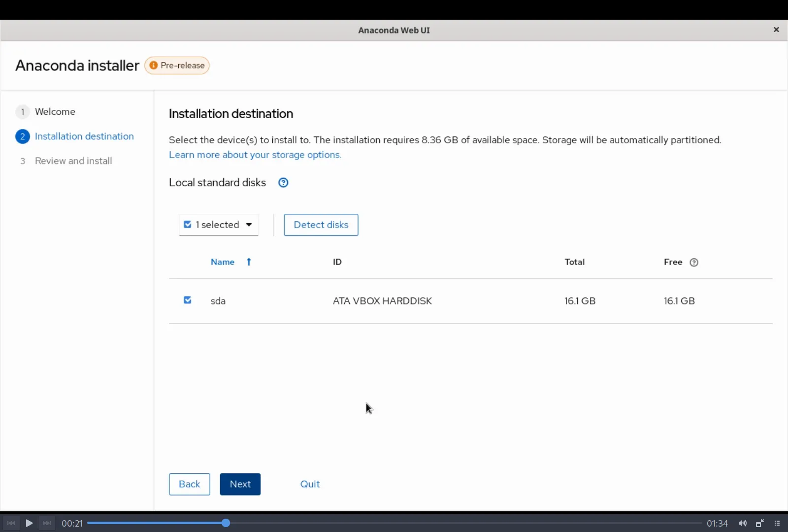Screen dimensions: 788x532
Task: Click the video progress slider handle
Action: coord(226,523)
